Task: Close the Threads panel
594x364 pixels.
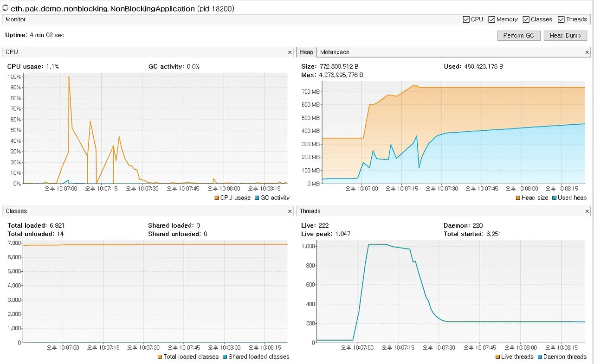Action: (588, 211)
